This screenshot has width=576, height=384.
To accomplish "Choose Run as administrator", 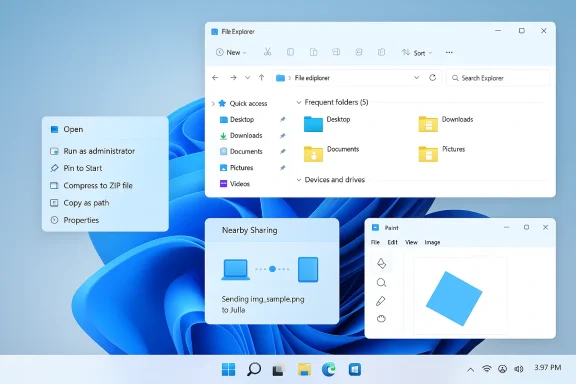I will click(x=105, y=151).
